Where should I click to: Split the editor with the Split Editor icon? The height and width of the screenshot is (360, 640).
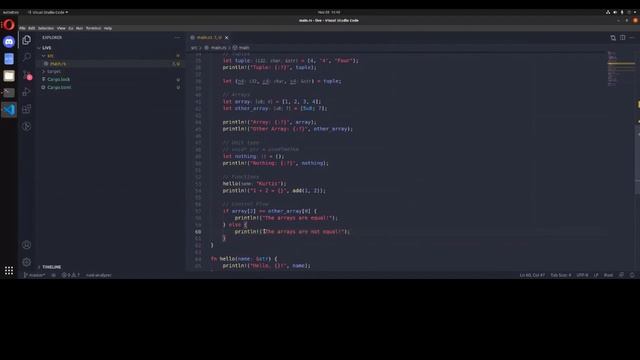(622, 38)
